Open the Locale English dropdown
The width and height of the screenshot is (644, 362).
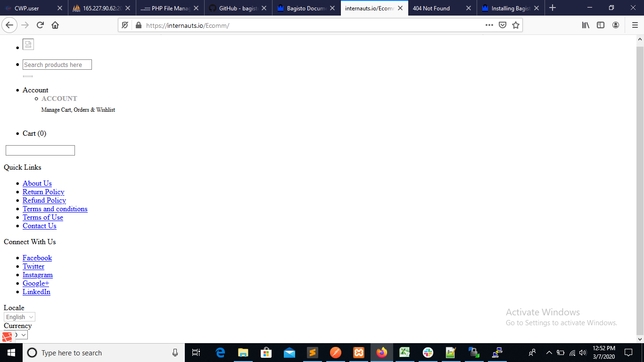click(x=19, y=317)
